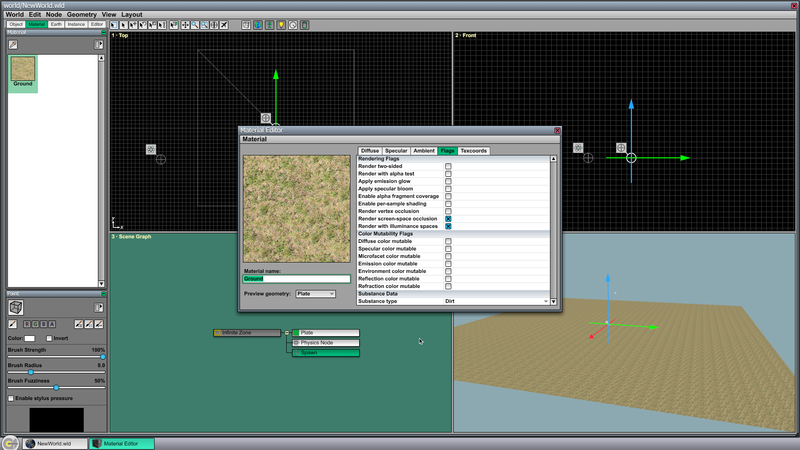Viewport: 800px width, 450px height.
Task: Enable Apply emission glow checkbox
Action: (448, 181)
